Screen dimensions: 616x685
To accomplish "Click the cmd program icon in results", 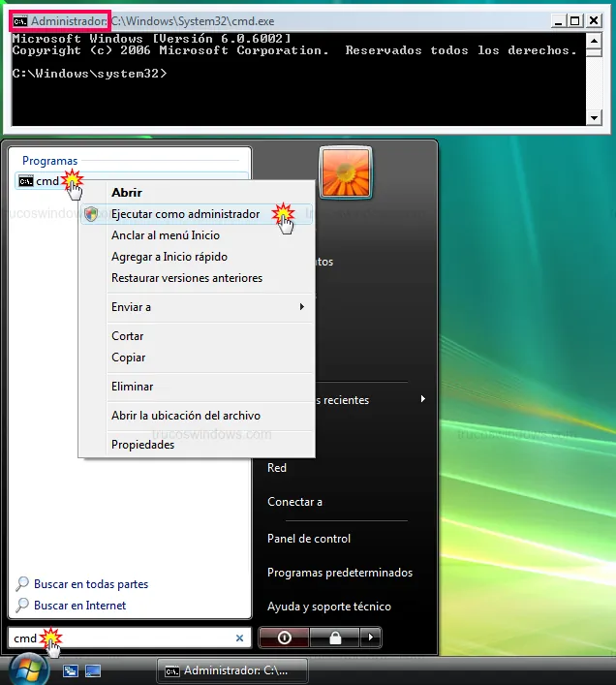I will (x=25, y=181).
